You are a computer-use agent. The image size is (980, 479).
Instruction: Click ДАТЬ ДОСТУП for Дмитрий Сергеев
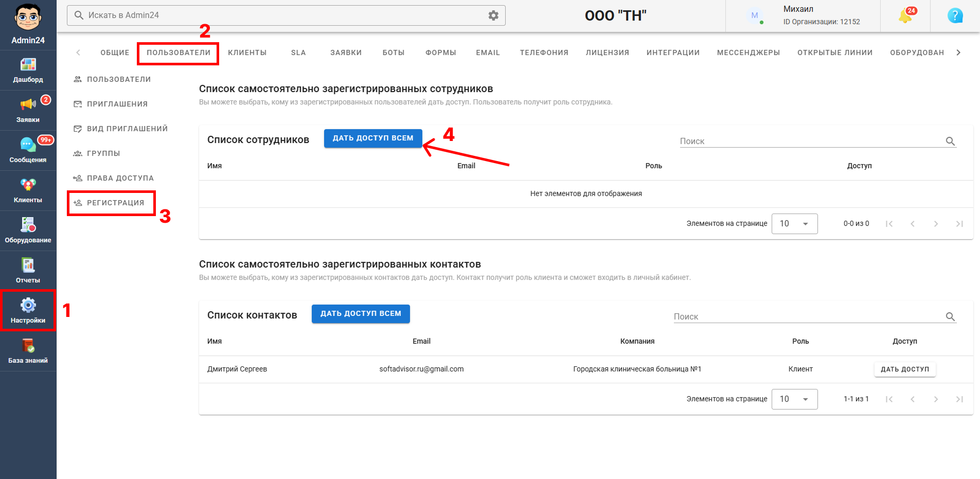(x=905, y=369)
